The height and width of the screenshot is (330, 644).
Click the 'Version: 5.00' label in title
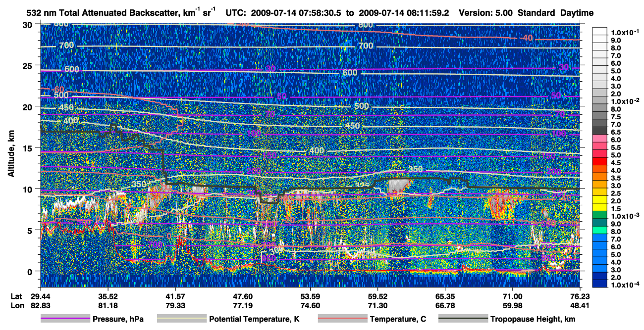click(485, 13)
